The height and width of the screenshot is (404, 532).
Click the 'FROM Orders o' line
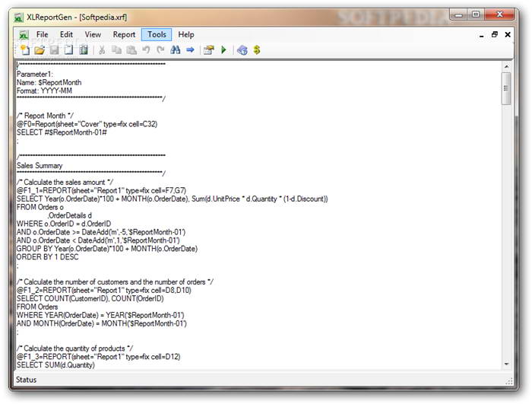click(40, 207)
